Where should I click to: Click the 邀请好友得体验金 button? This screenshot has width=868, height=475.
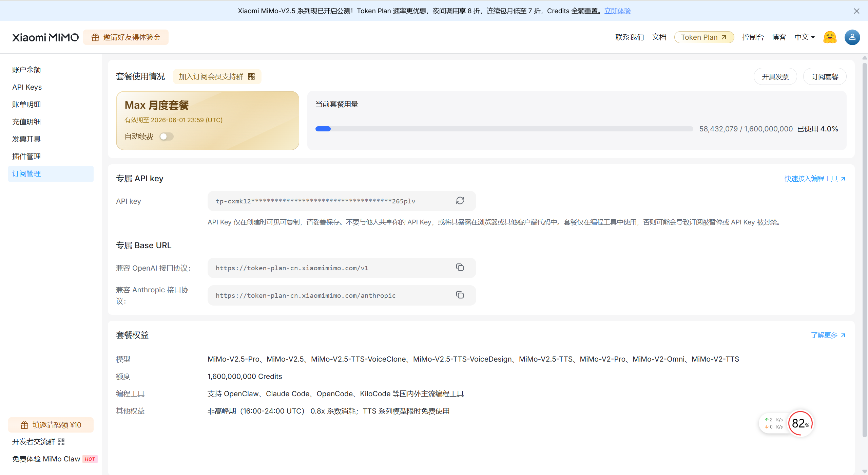click(126, 37)
